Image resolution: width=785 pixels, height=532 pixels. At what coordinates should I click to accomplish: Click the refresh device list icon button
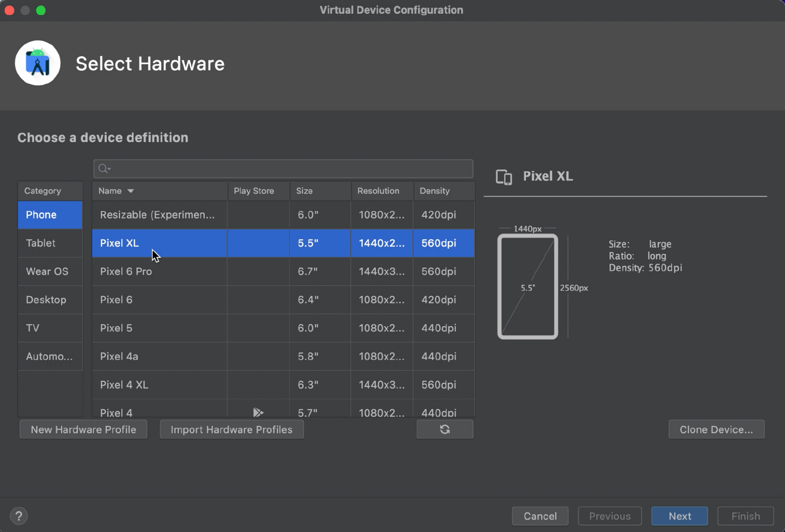click(445, 429)
